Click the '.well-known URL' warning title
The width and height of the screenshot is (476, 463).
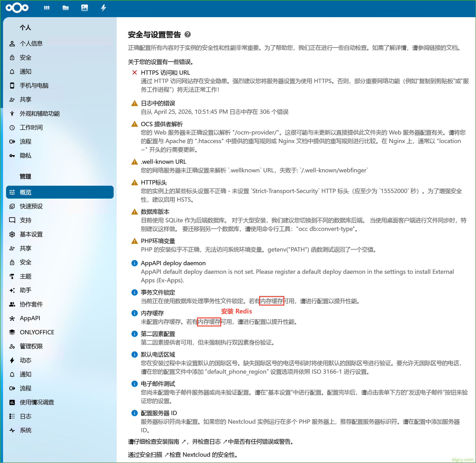point(163,162)
